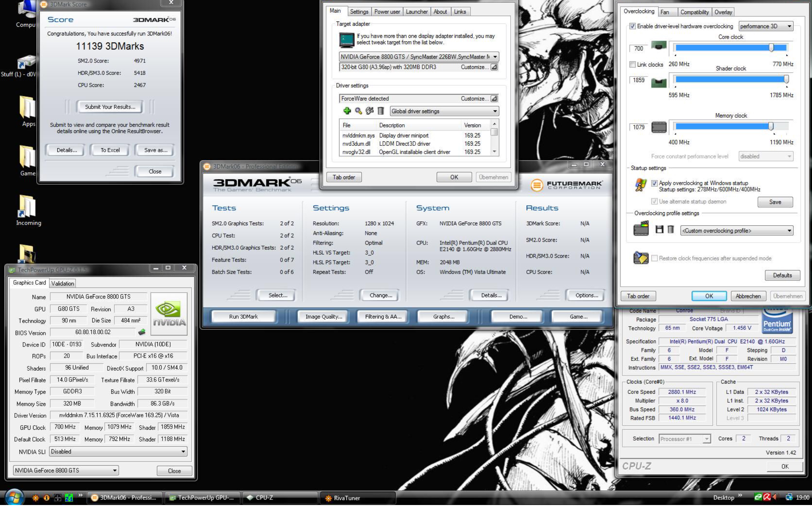Open the Target adapter dropdown listing GeForce 8800 GTS
812x507 pixels.
point(419,57)
